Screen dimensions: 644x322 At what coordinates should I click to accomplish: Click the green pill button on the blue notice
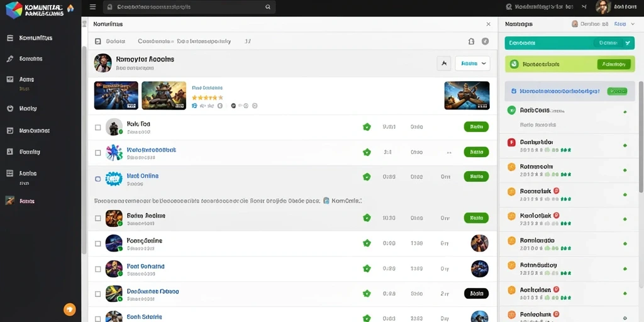[x=617, y=91]
